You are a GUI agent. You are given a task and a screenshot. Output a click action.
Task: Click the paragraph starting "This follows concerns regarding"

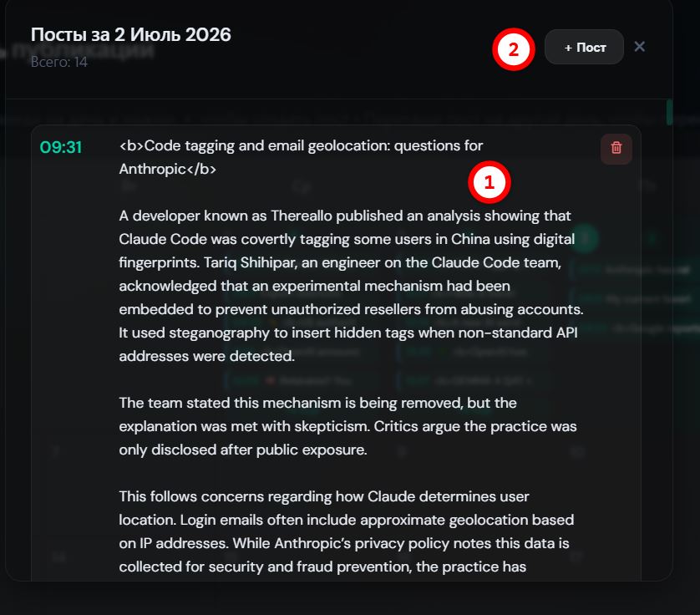click(347, 531)
